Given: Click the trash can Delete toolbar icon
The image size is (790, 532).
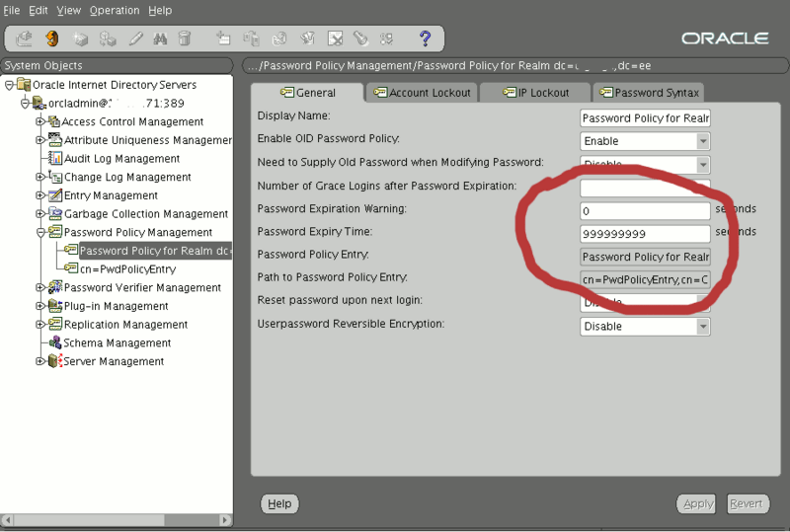Looking at the screenshot, I should [185, 38].
